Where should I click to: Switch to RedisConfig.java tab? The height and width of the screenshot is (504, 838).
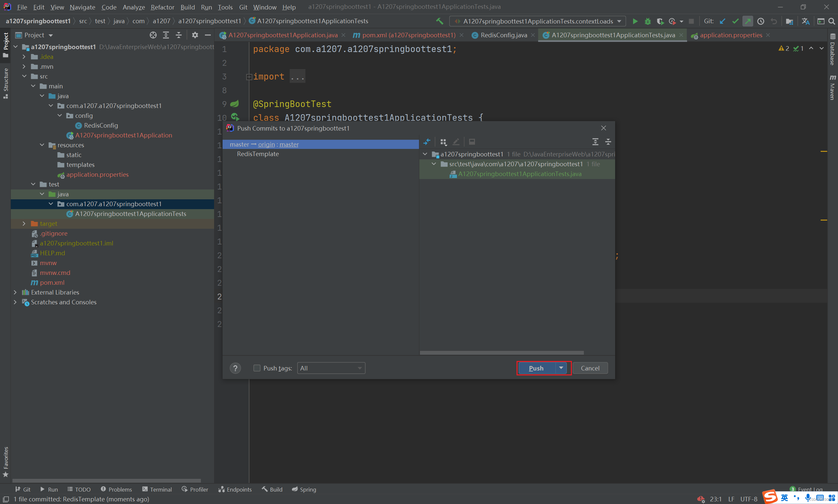504,35
